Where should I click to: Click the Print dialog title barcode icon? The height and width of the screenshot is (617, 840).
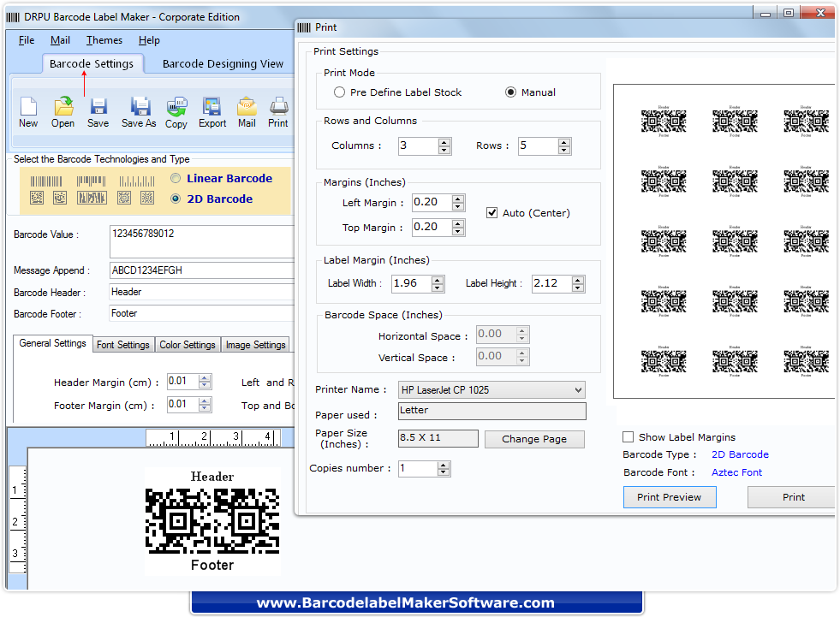tap(304, 27)
